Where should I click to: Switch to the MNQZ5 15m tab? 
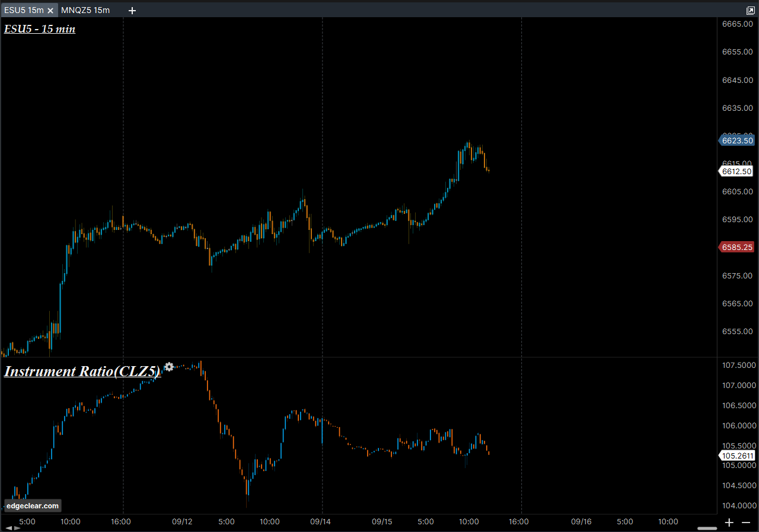(85, 11)
